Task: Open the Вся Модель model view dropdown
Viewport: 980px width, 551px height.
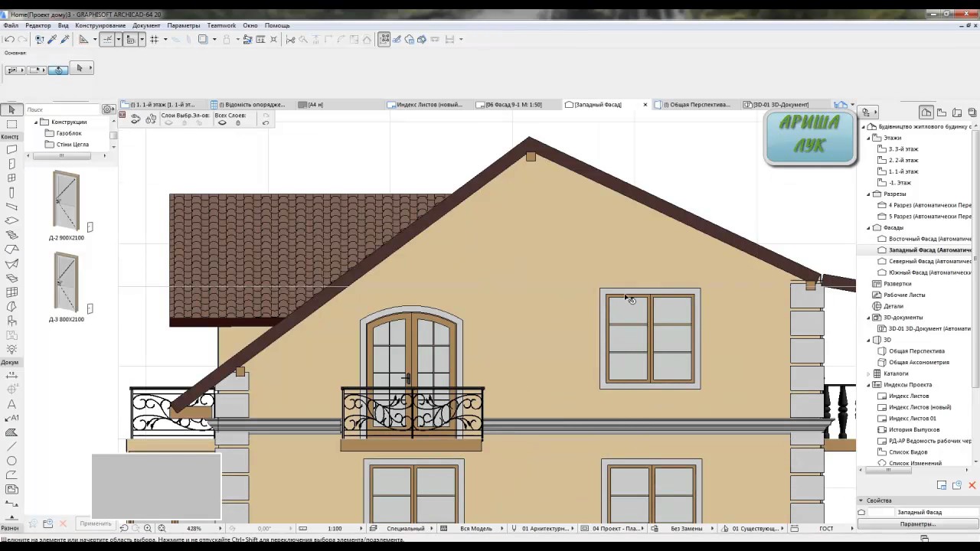Action: 476,528
